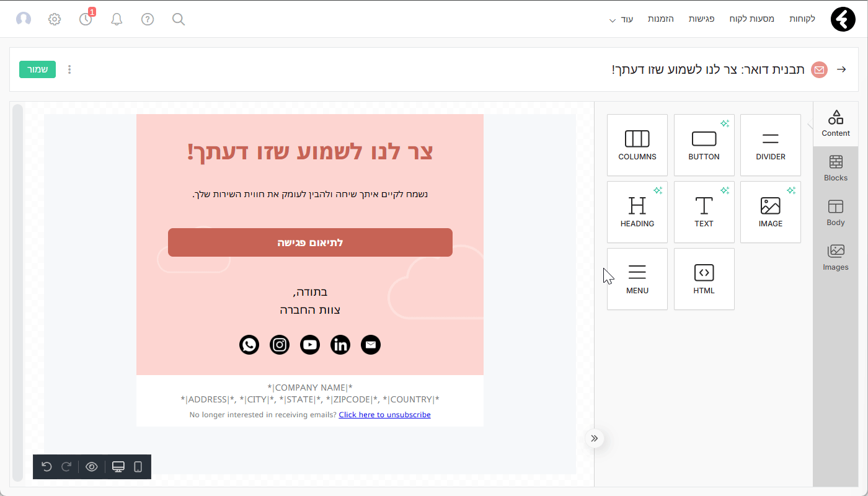Open the הזמנות menu item

[x=661, y=19]
